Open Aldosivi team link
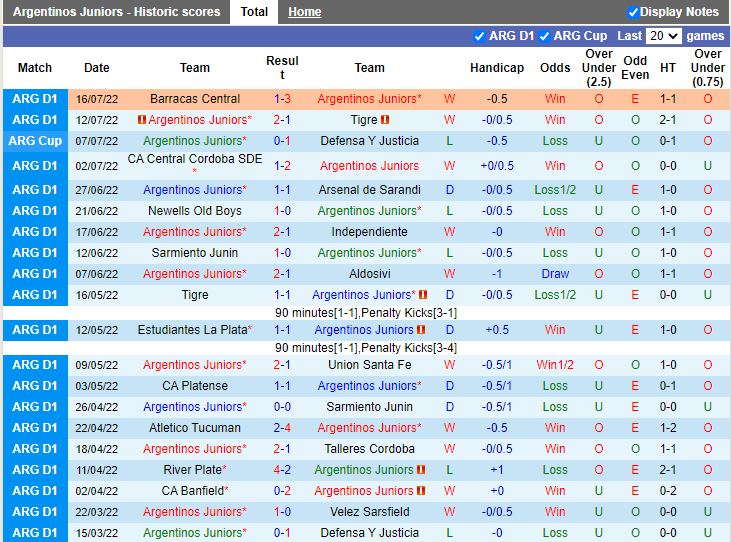 point(369,274)
